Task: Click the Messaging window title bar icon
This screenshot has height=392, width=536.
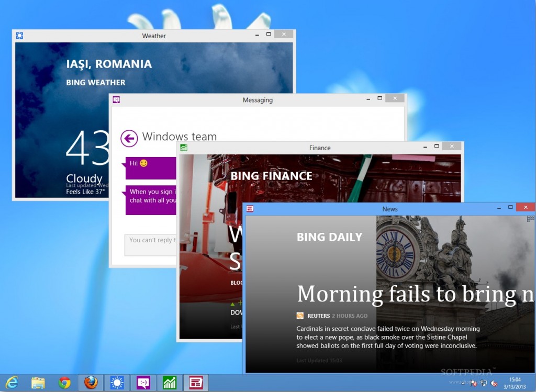Action: [116, 100]
